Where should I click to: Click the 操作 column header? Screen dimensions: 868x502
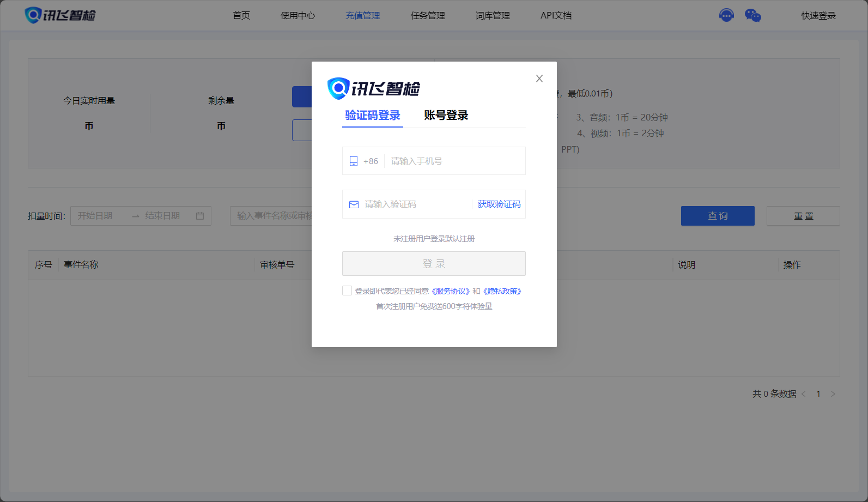point(792,265)
